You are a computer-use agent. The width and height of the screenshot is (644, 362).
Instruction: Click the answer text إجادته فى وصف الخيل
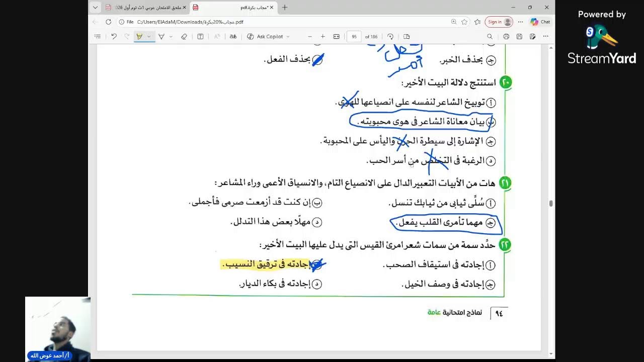click(x=444, y=284)
